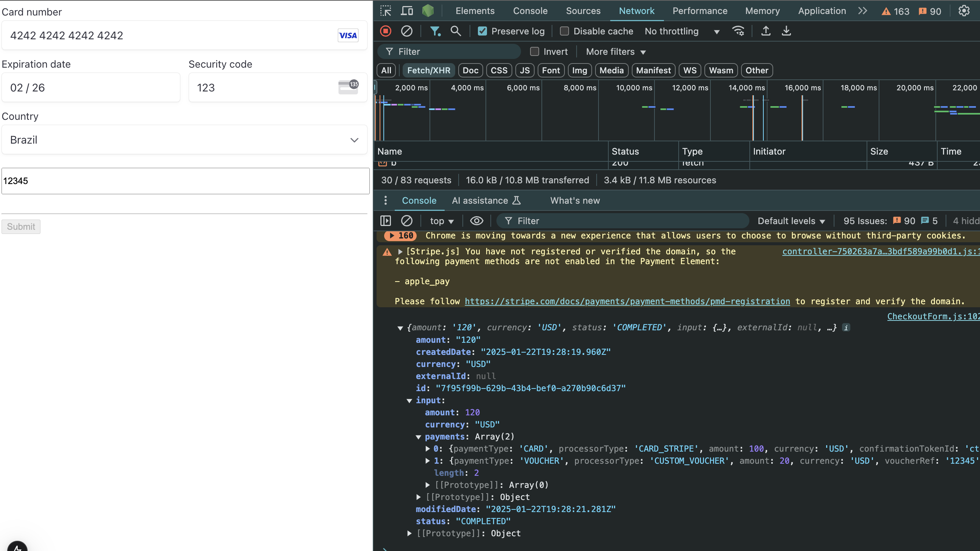Open the controller js source link
This screenshot has width=980, height=551.
(881, 252)
